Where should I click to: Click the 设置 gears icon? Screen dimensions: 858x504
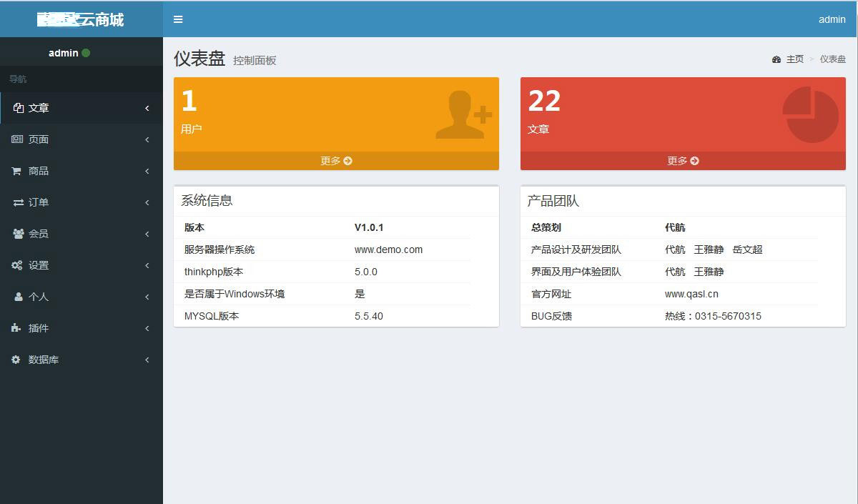point(17,265)
